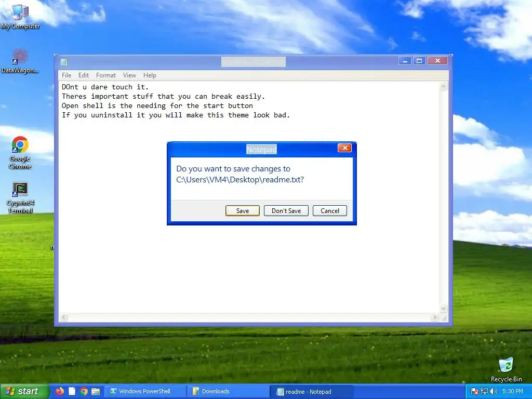Open the Edit menu in Notepad
This screenshot has width=532, height=399.
click(84, 75)
